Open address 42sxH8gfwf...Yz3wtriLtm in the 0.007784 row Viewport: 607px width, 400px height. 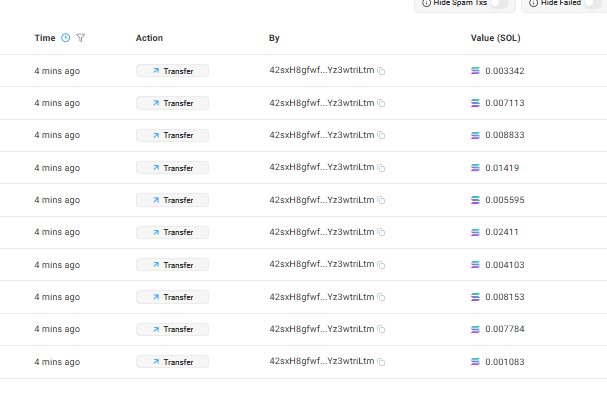pos(322,329)
